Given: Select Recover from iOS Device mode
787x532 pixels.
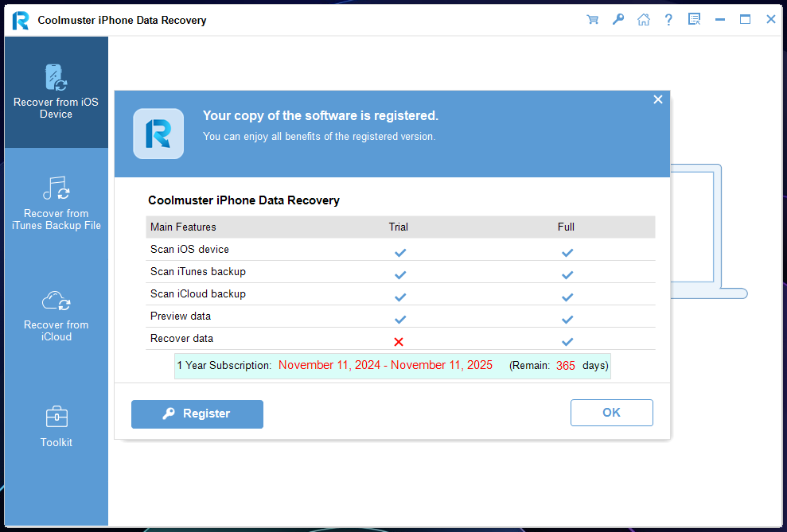Looking at the screenshot, I should coord(56,92).
